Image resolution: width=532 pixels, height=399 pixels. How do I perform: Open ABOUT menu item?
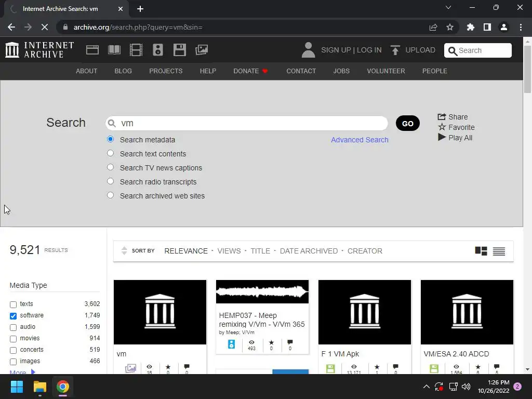click(87, 71)
